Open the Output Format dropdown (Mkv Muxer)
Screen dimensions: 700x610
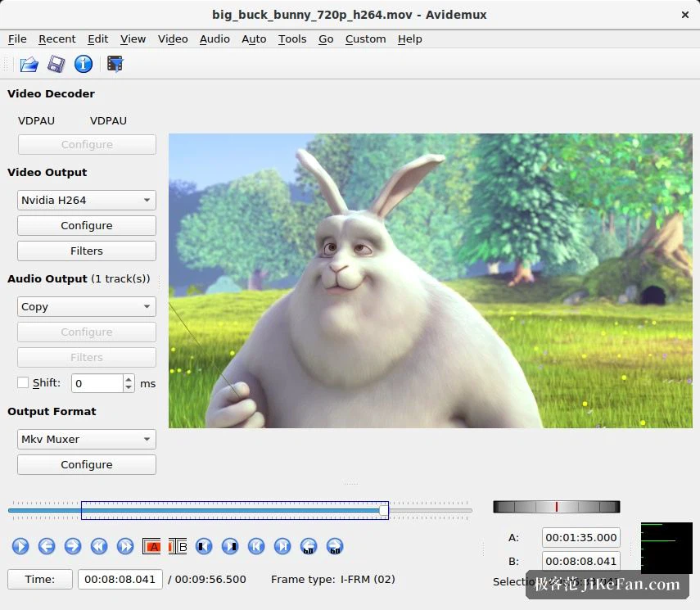pyautogui.click(x=87, y=440)
